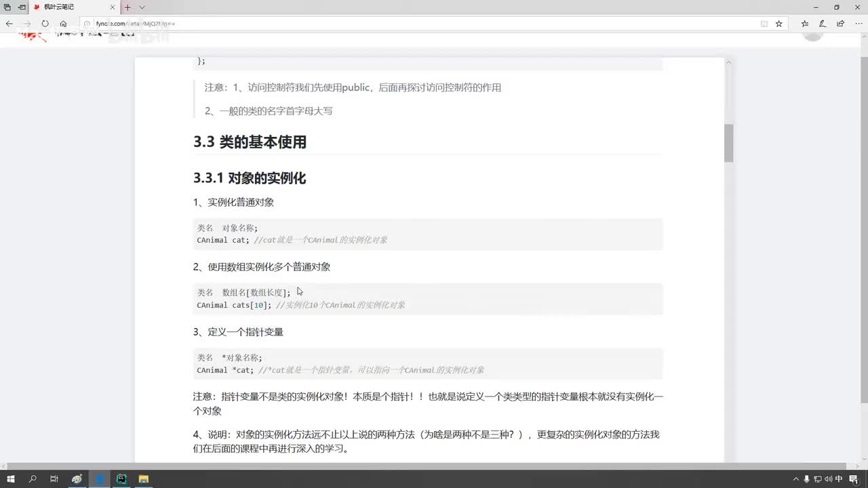Click the heading "3.3 类的基本使用"
Viewport: 868px width, 488px height.
click(x=250, y=142)
